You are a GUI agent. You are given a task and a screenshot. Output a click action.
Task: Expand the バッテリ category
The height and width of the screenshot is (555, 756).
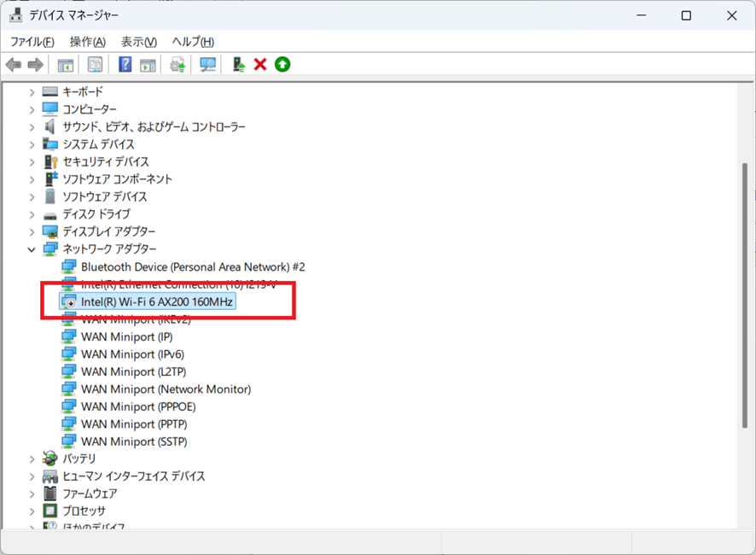(32, 459)
